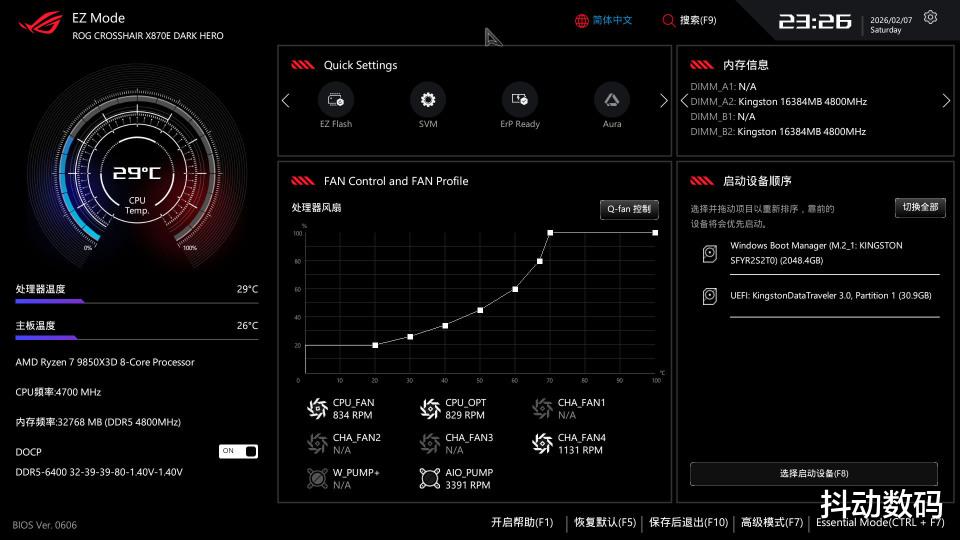Screen dimensions: 960x540
Task: Open the EZ Flash utility icon
Action: [x=336, y=100]
